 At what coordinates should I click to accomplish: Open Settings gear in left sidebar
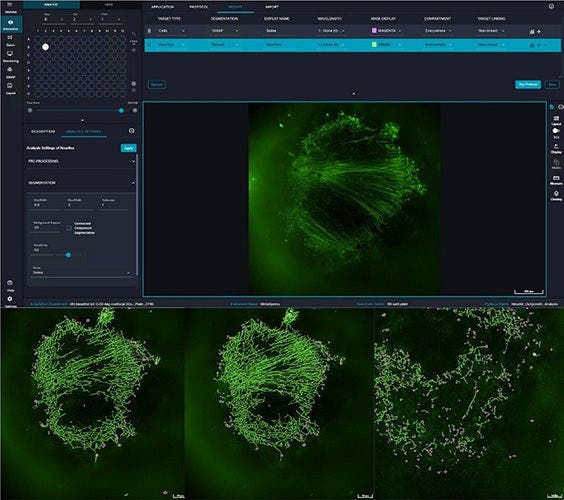[10, 301]
